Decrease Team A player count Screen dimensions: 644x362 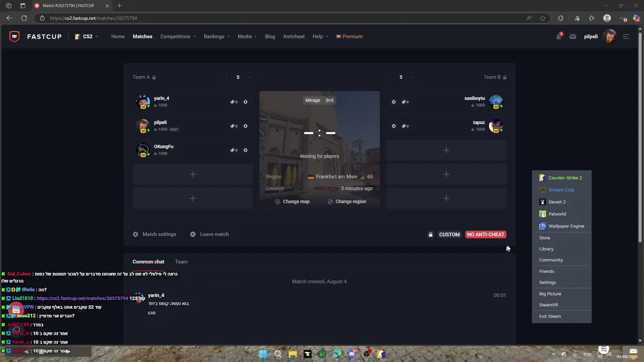[x=227, y=77]
